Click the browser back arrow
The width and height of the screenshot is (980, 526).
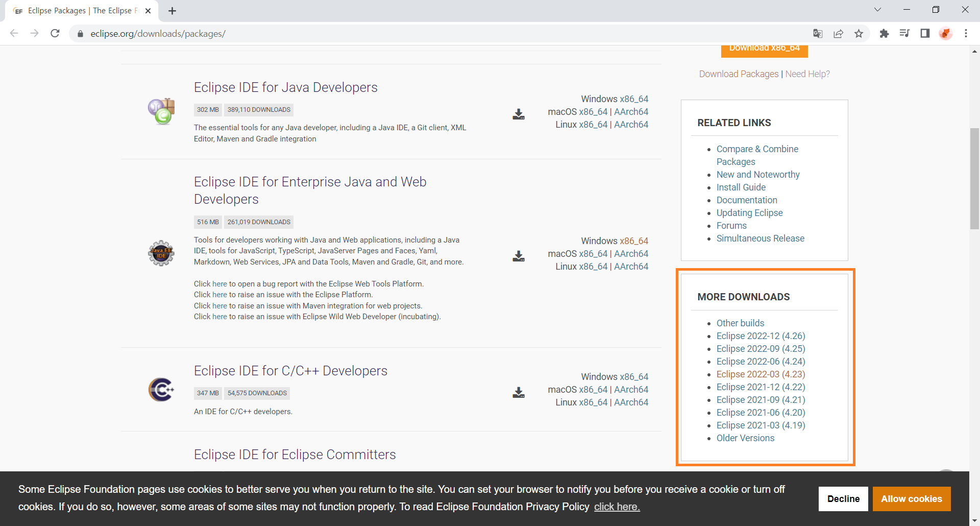(14, 33)
